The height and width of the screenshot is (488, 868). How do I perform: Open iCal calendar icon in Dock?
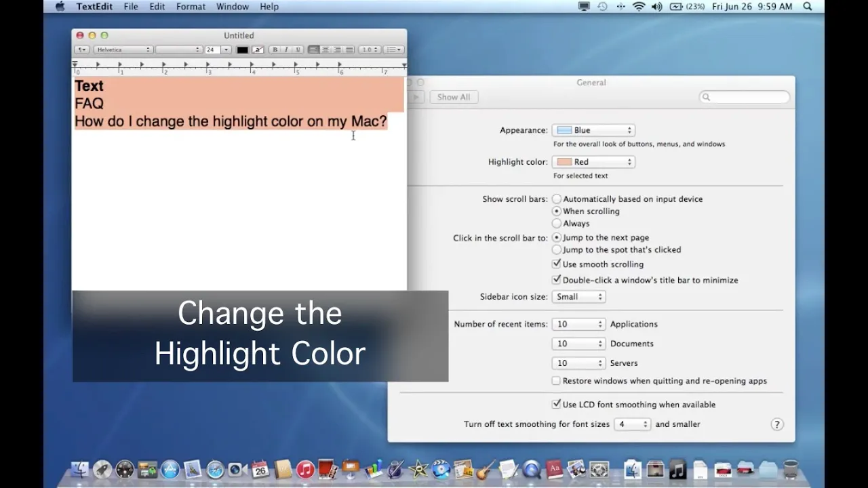(x=260, y=469)
